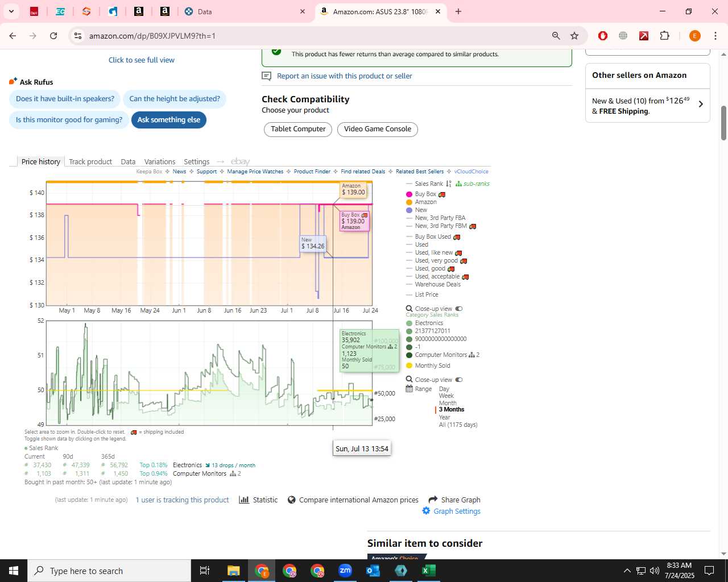This screenshot has height=582, width=728.
Task: Click report an issue speech icon
Action: (x=266, y=76)
